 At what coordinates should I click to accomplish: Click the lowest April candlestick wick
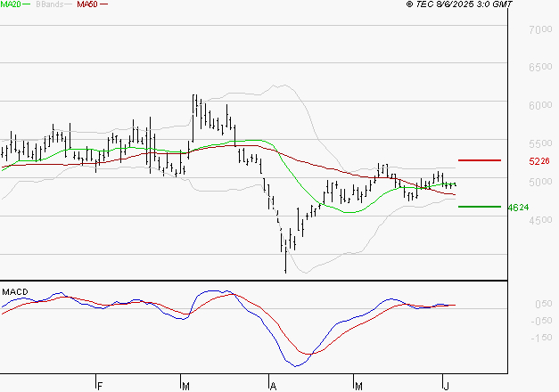point(285,265)
